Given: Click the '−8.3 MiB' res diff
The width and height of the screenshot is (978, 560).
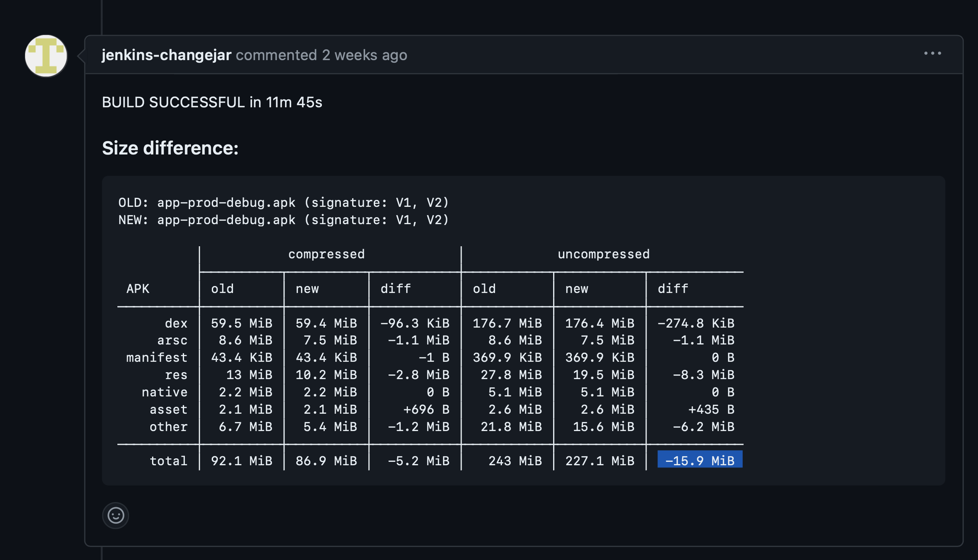Looking at the screenshot, I should tap(704, 375).
